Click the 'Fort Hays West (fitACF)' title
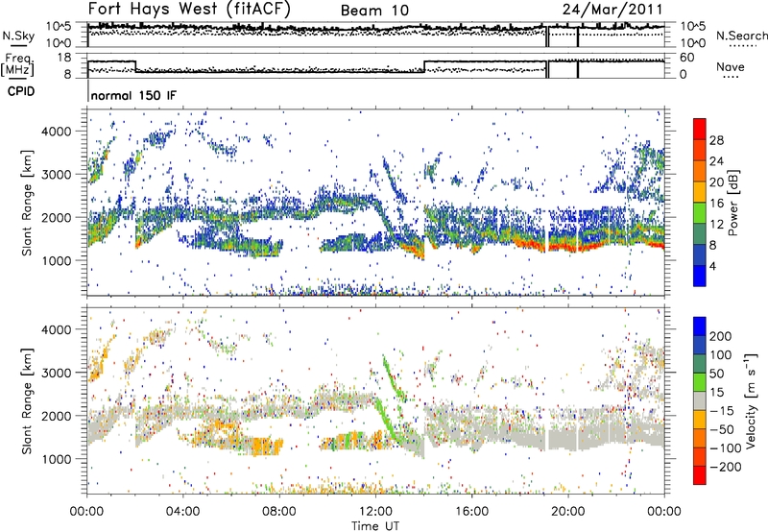 coord(189,10)
